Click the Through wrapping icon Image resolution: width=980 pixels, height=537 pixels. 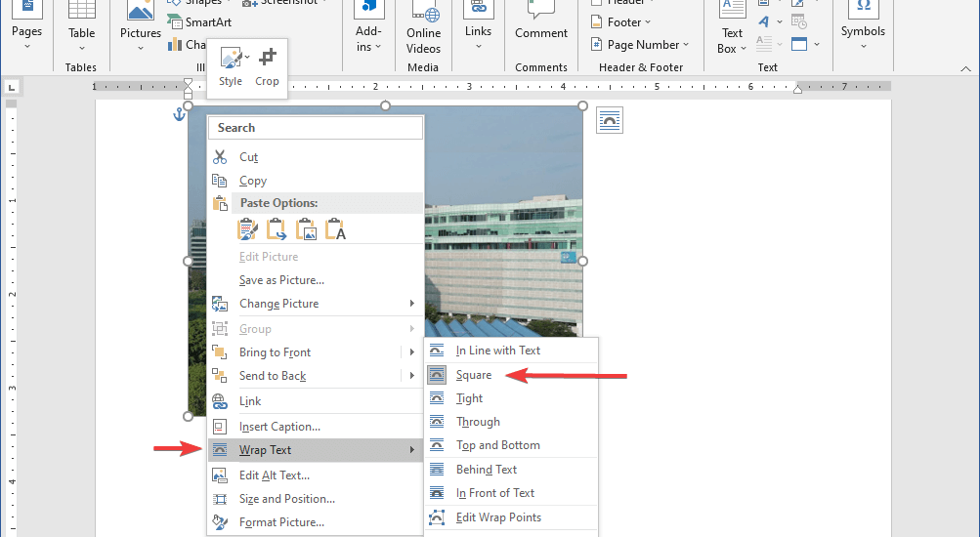click(x=437, y=422)
